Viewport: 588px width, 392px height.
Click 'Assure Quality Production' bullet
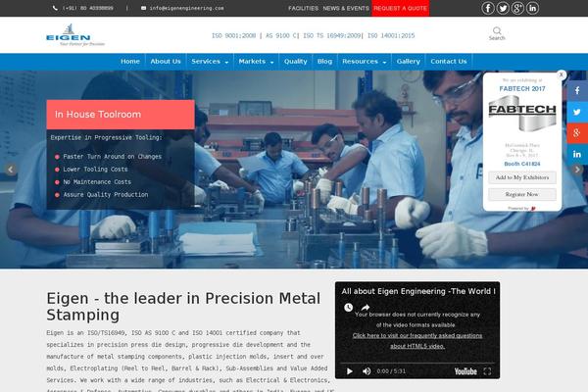tap(106, 195)
